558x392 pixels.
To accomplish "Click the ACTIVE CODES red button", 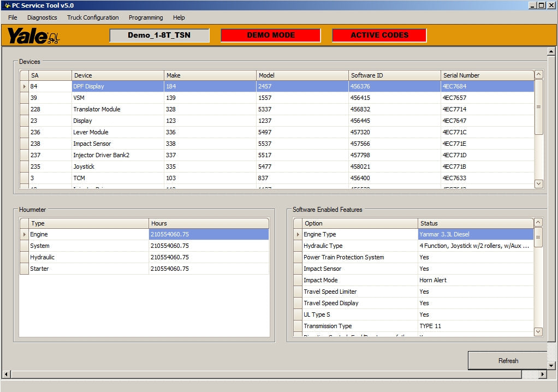I will pos(379,35).
